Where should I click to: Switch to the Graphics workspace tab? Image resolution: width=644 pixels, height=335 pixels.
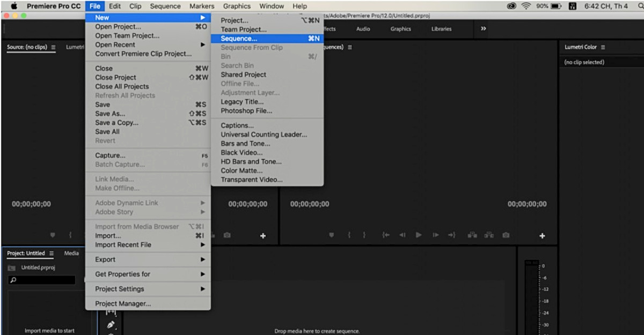400,29
